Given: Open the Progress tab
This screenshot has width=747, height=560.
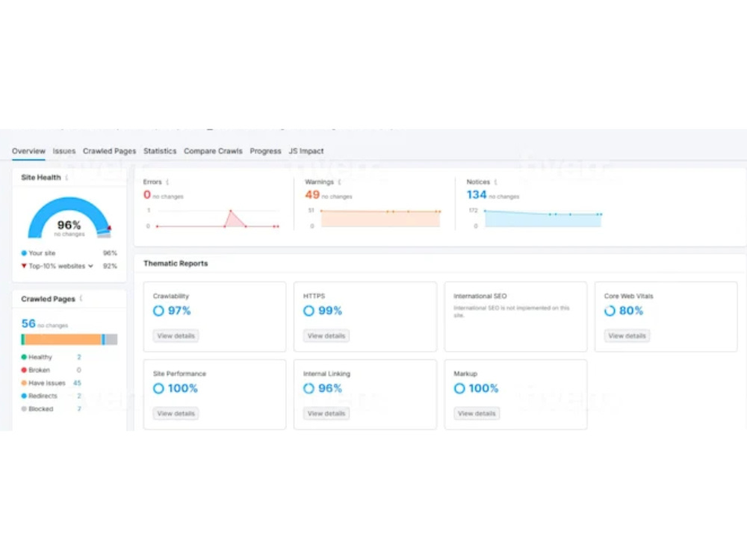Looking at the screenshot, I should coord(265,151).
